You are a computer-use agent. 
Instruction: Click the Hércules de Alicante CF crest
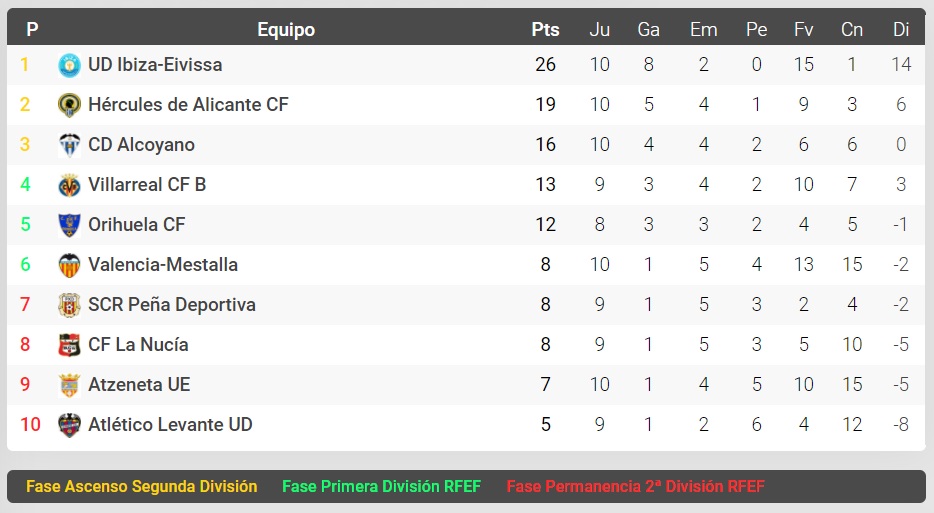(x=69, y=105)
